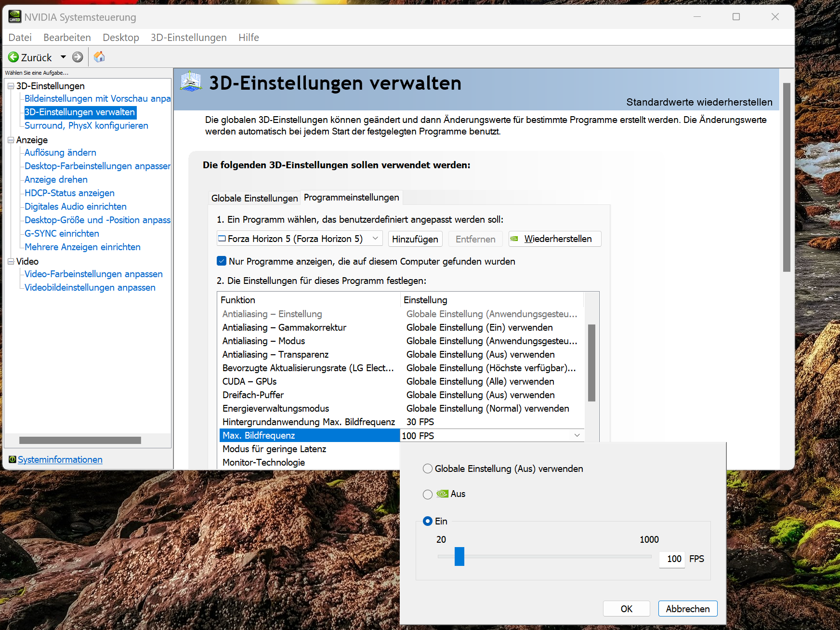
Task: Click the green Zurück back arrow icon
Action: pos(13,57)
